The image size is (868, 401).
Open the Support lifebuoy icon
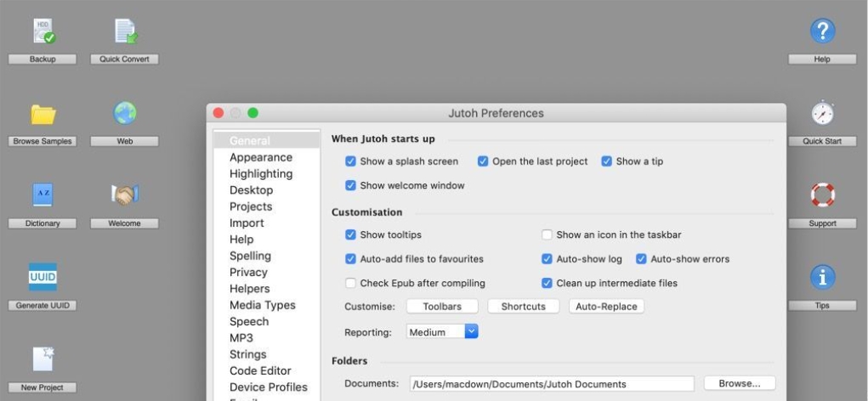[823, 195]
